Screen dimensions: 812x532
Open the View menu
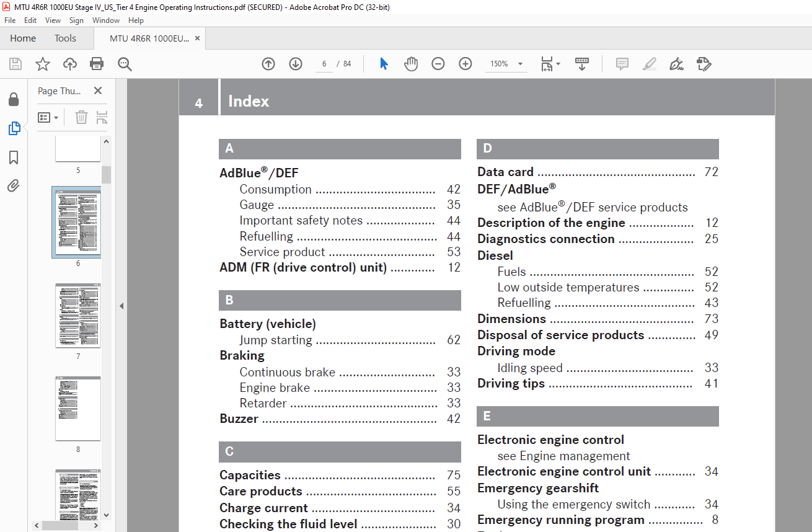53,20
